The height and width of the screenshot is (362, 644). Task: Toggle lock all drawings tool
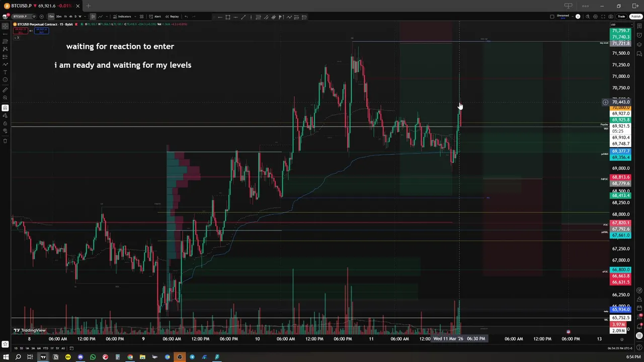click(5, 123)
